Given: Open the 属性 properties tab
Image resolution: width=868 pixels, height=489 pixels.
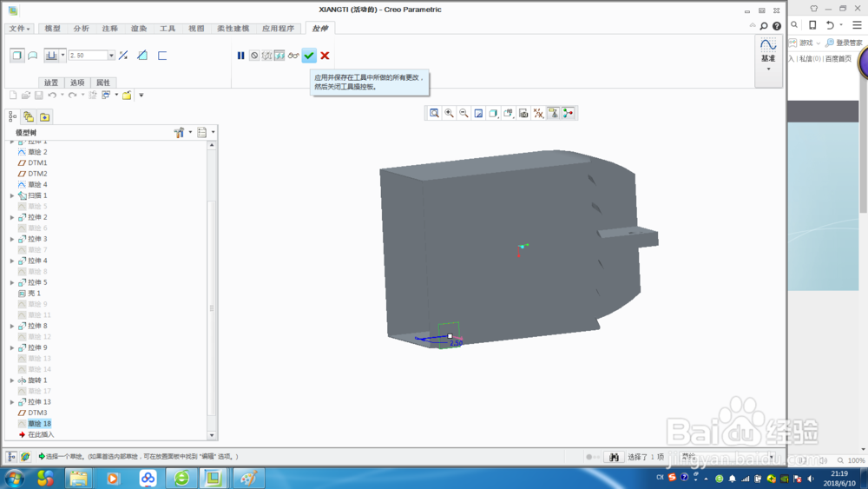Looking at the screenshot, I should pyautogui.click(x=103, y=83).
